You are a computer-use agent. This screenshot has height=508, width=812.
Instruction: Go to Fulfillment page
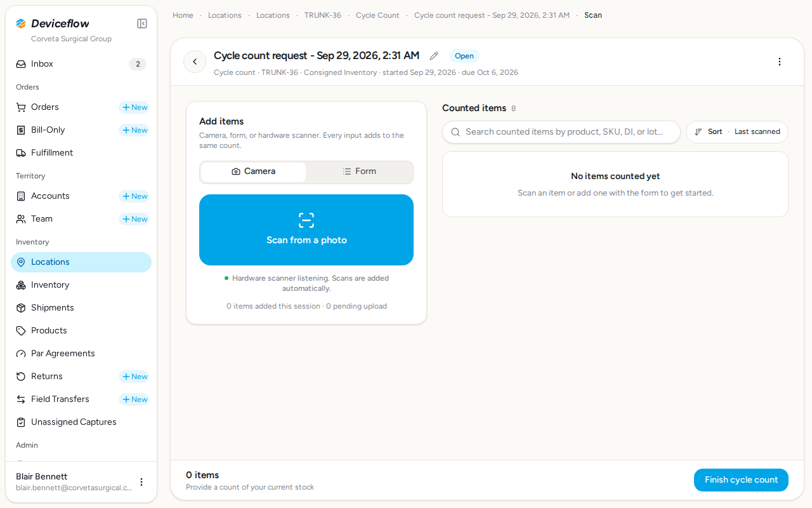point(81,153)
